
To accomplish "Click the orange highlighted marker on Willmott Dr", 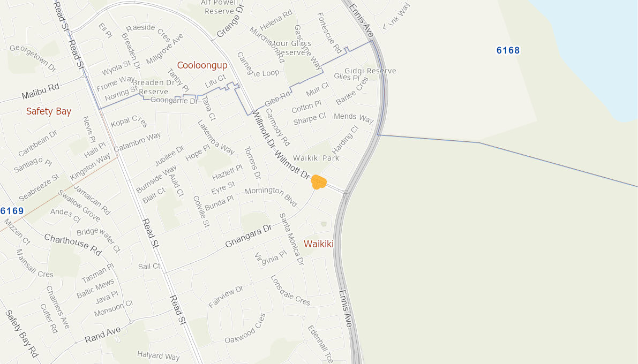I will (318, 182).
